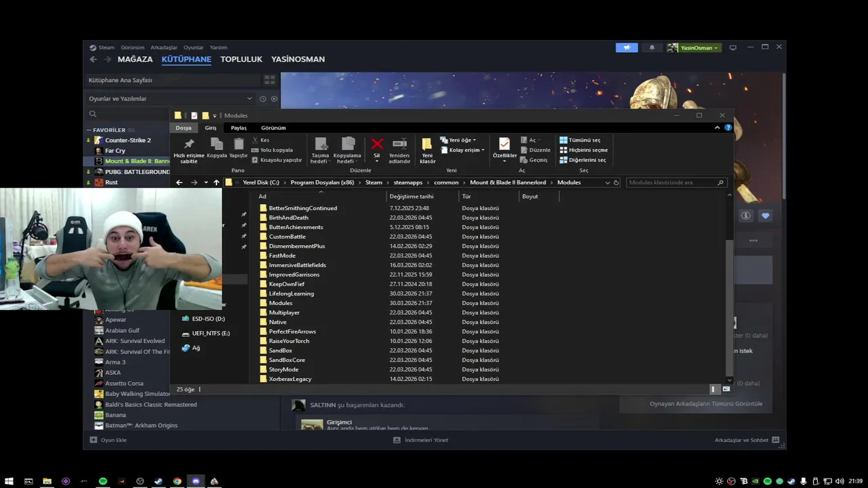Click the Windows Start button
868x488 pixels.
pos(9,481)
